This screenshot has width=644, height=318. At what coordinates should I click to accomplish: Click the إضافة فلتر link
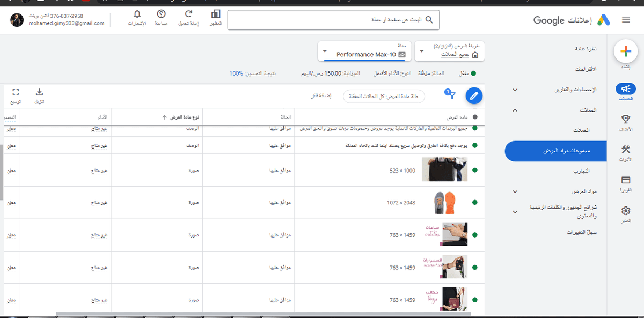(x=321, y=96)
